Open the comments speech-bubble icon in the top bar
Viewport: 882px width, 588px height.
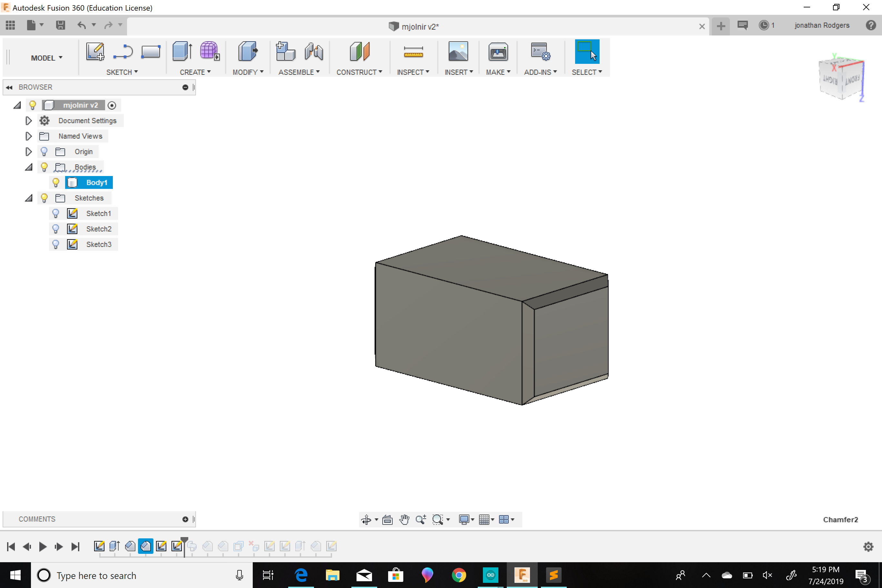tap(742, 25)
